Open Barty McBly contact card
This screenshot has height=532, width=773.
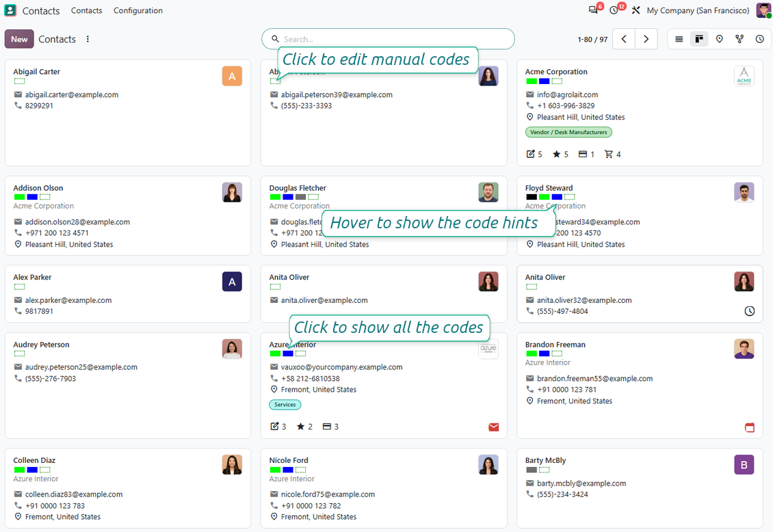[640, 488]
